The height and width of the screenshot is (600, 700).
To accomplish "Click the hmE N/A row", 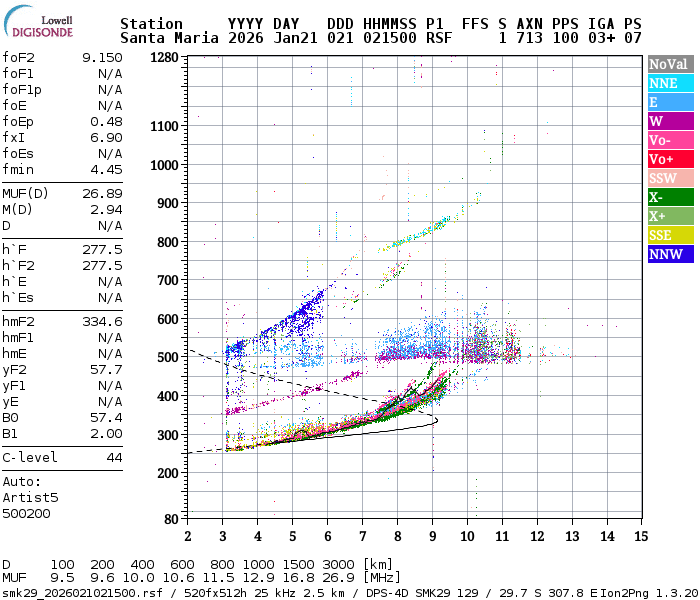I will [x=62, y=354].
